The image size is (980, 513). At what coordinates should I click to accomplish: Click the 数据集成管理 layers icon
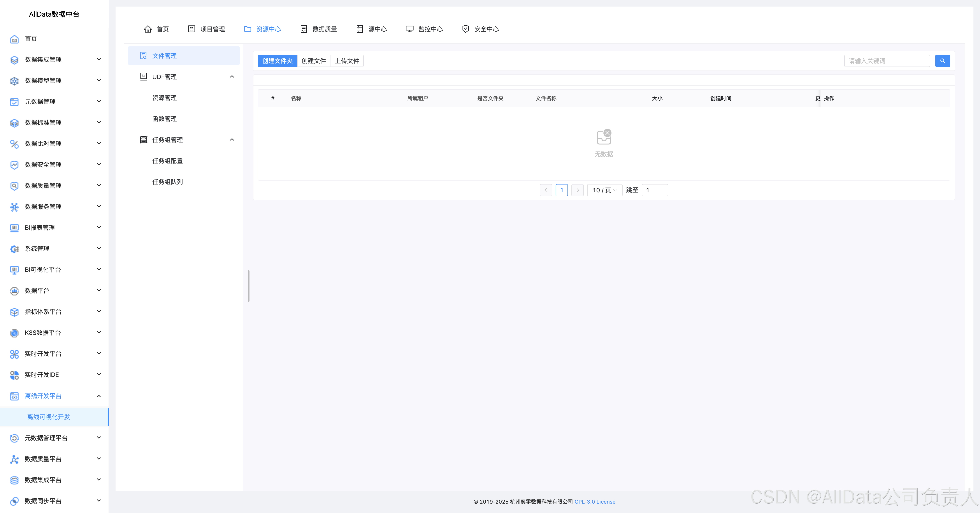14,60
